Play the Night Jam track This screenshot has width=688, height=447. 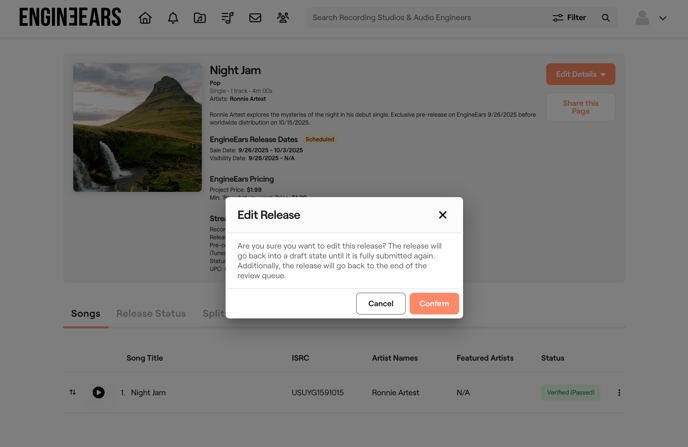pos(98,393)
